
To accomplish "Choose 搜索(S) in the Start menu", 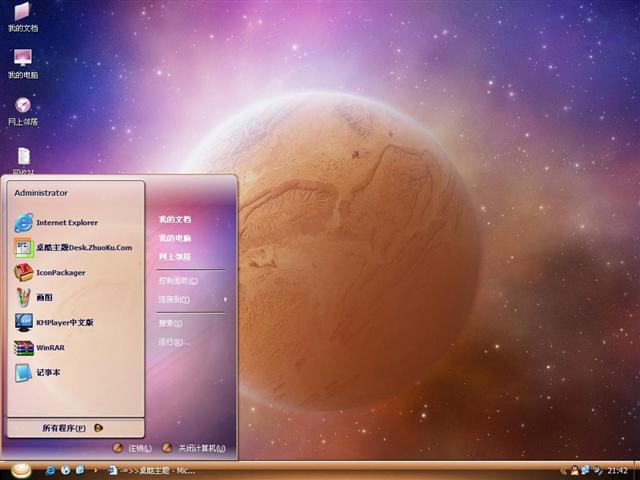I will pos(170,323).
